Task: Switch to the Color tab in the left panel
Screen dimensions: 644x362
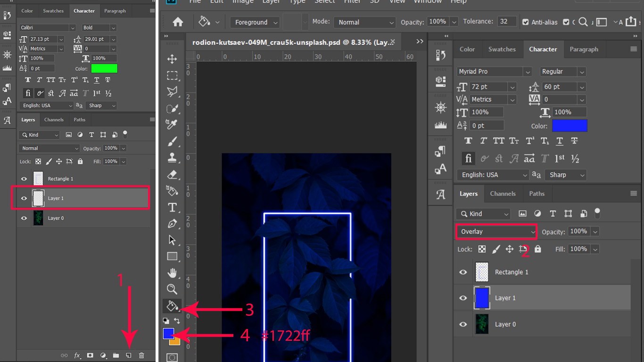Action: [x=27, y=11]
